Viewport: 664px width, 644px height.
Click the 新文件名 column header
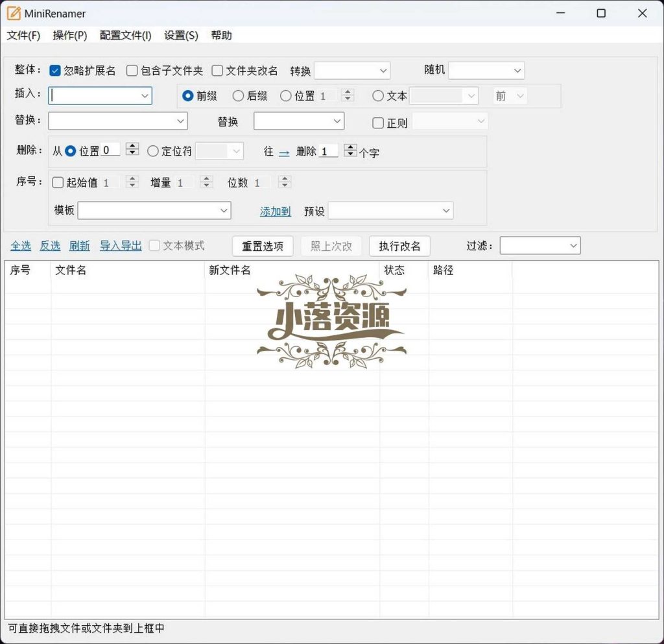coord(292,270)
